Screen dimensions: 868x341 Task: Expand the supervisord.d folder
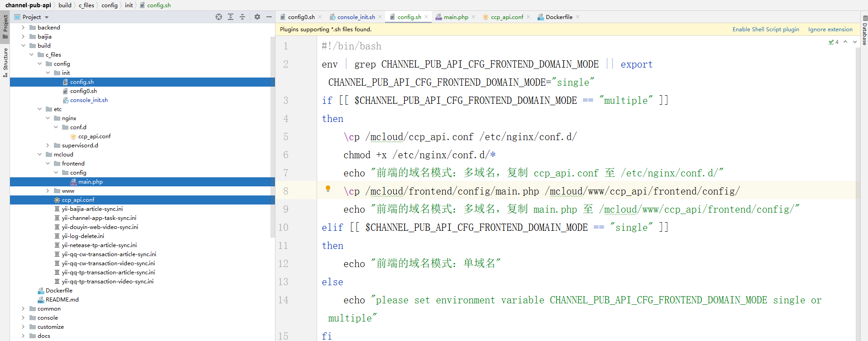coord(48,146)
